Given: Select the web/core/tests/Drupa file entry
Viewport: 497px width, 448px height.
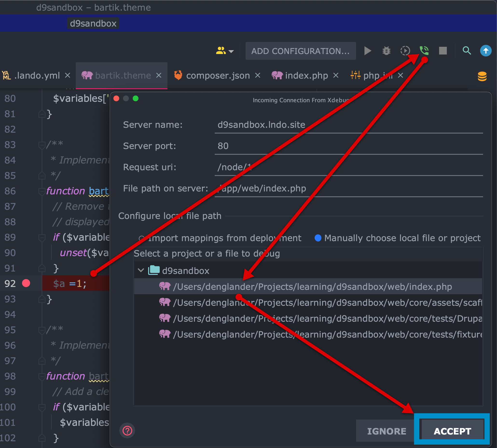Looking at the screenshot, I should (x=308, y=319).
